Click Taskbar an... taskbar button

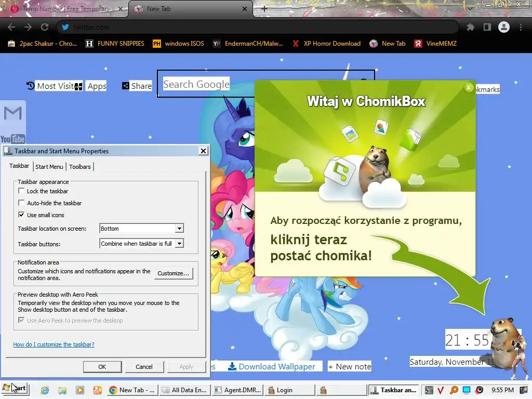point(393,390)
